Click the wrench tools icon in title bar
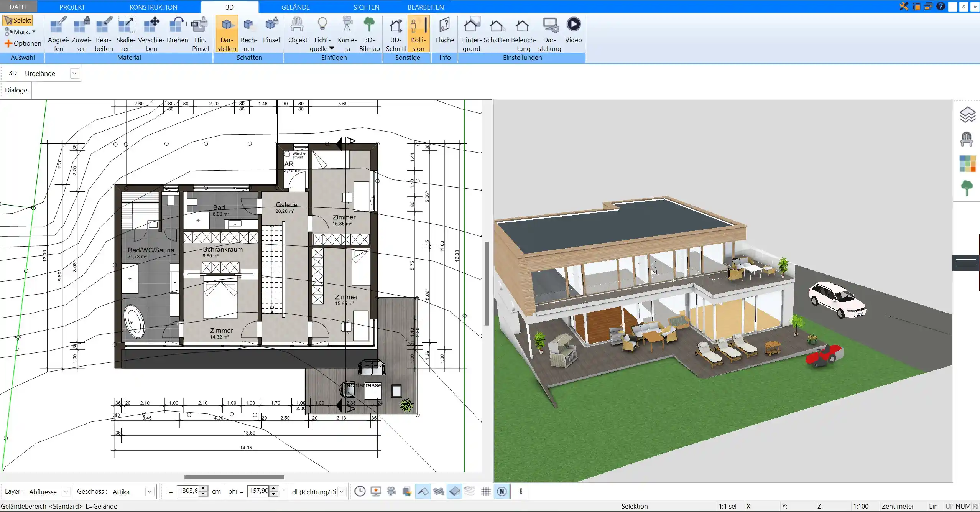 click(904, 6)
